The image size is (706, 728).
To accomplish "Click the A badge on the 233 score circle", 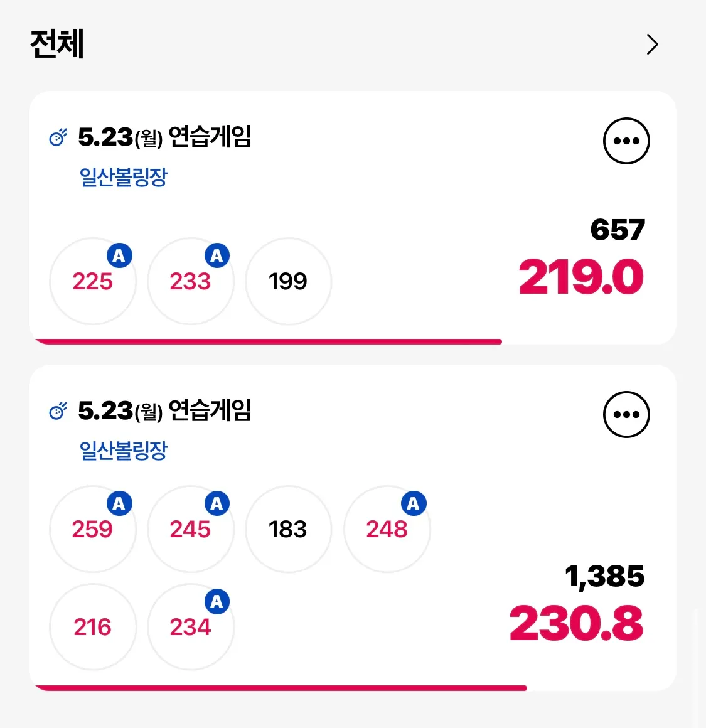I will 218,255.
